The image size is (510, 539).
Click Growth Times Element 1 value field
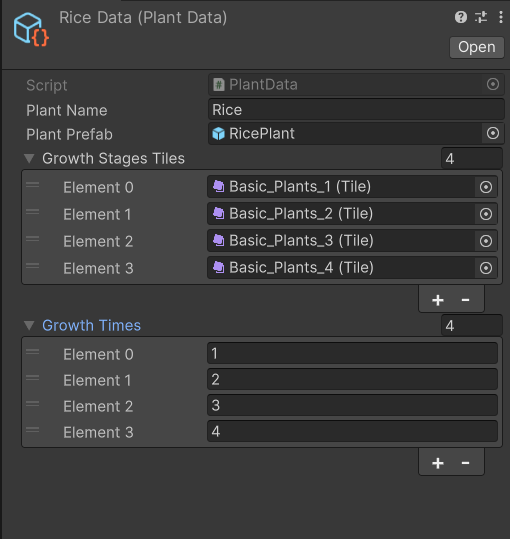pos(352,380)
